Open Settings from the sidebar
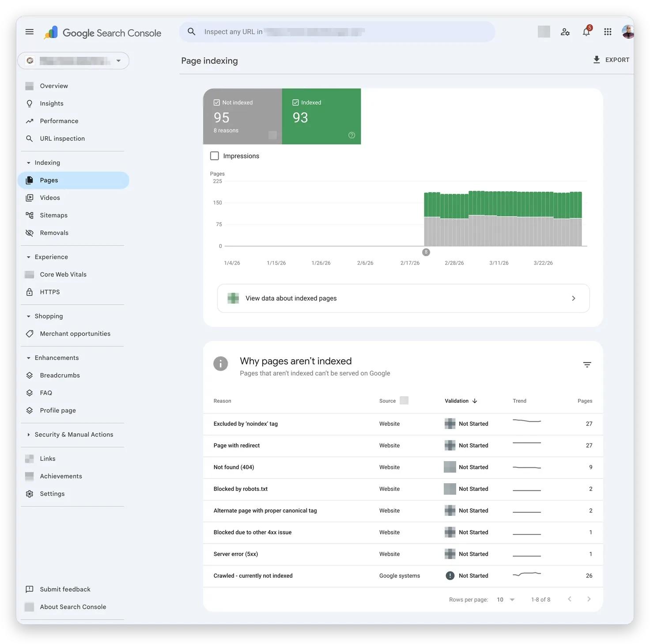This screenshot has width=650, height=644. (73, 494)
